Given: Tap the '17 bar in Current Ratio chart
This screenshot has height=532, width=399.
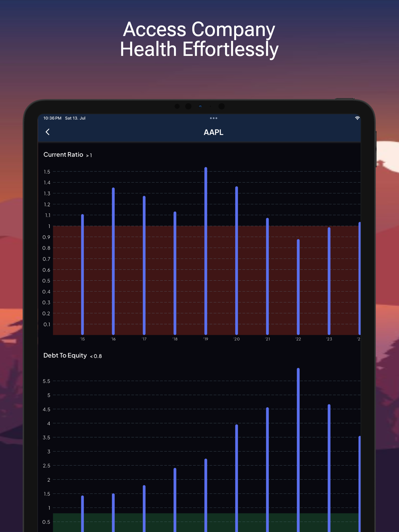Looking at the screenshot, I should (144, 265).
